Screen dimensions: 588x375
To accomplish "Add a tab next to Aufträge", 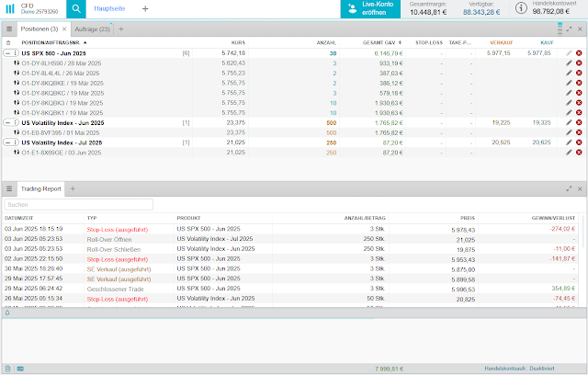I will [x=121, y=28].
